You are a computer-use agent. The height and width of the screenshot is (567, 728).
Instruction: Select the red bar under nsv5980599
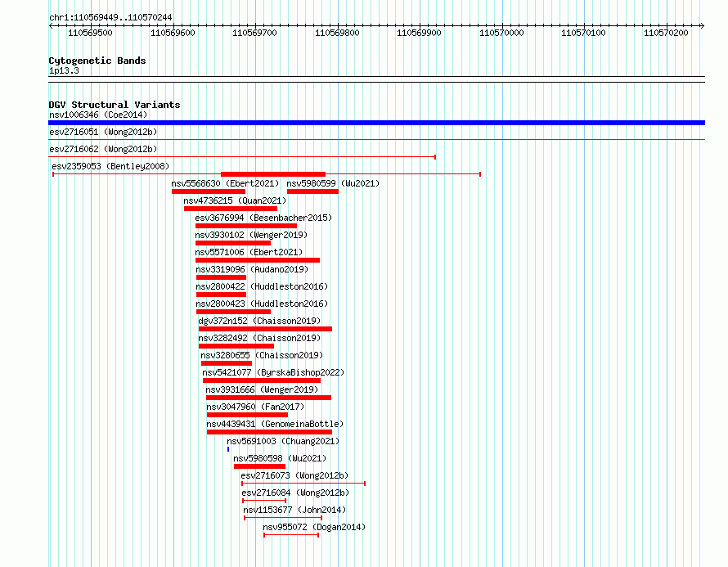click(312, 191)
